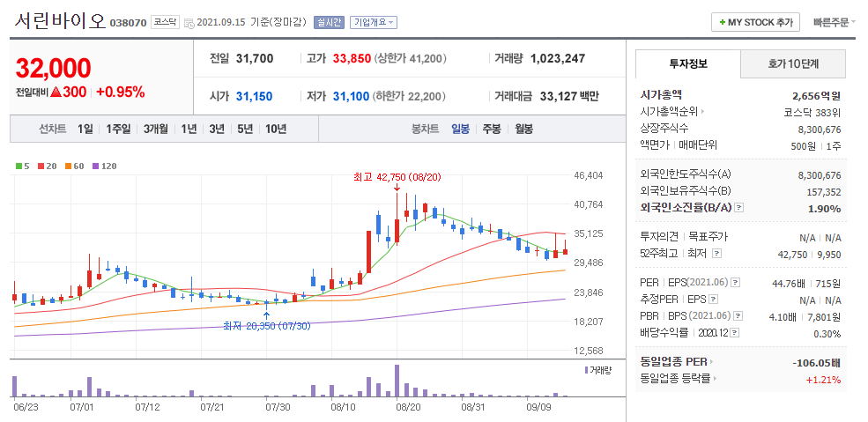Click the 동일업종 등락률 value +1.21%
Image resolution: width=868 pixels, height=422 pixels.
pos(826,380)
